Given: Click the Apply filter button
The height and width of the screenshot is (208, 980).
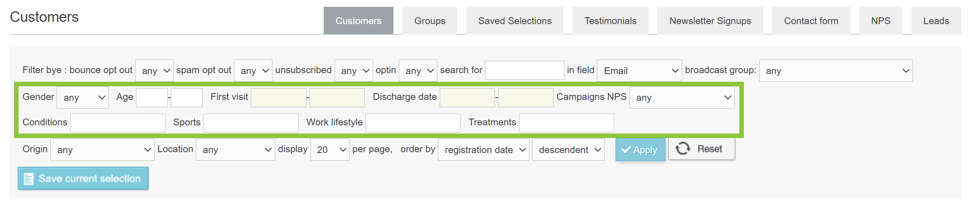Looking at the screenshot, I should click(640, 150).
